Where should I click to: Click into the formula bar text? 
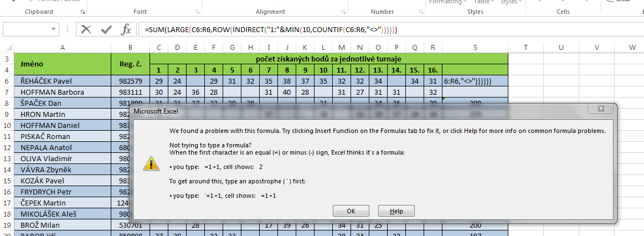pos(271,29)
